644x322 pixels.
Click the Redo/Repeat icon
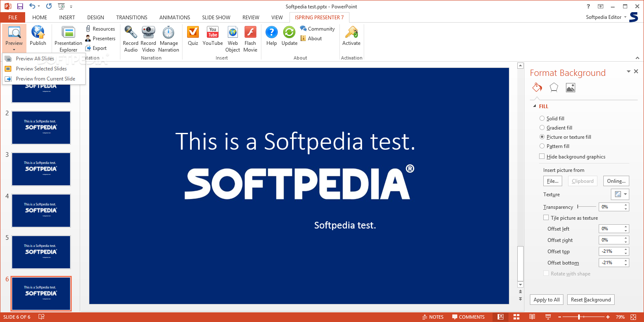click(49, 6)
